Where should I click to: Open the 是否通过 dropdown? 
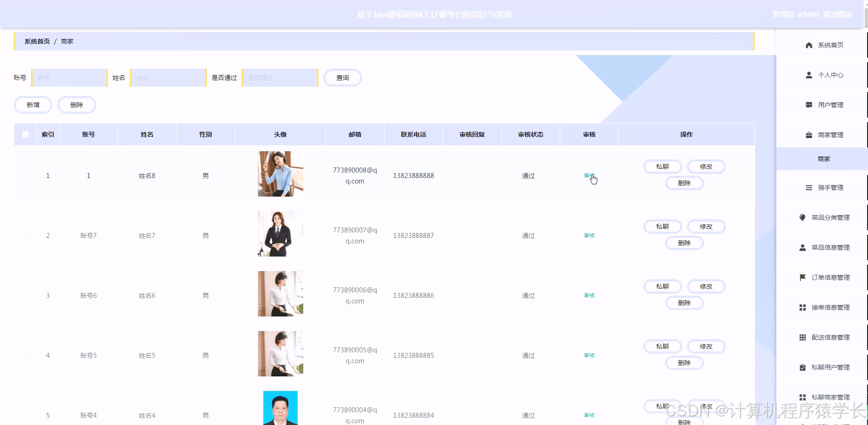click(x=279, y=78)
